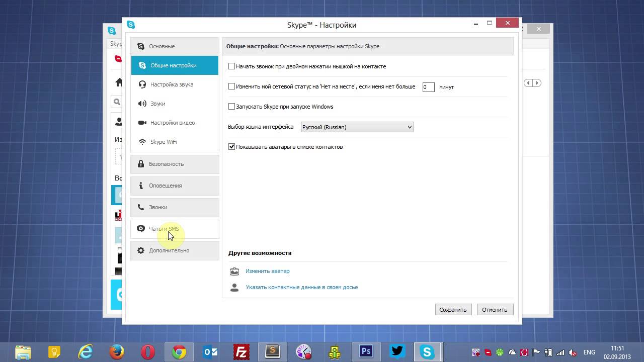Open Skype WiFi settings
The width and height of the screenshot is (644, 362).
[x=175, y=142]
